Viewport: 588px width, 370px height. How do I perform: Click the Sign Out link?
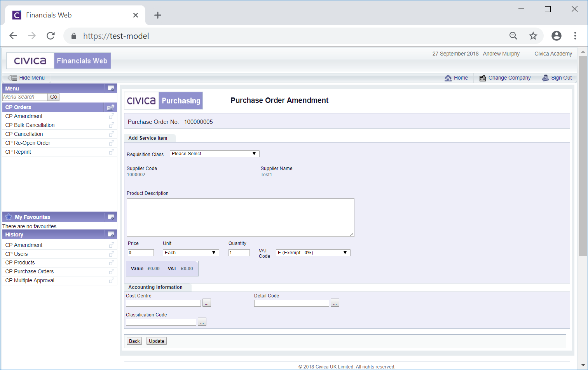click(562, 78)
